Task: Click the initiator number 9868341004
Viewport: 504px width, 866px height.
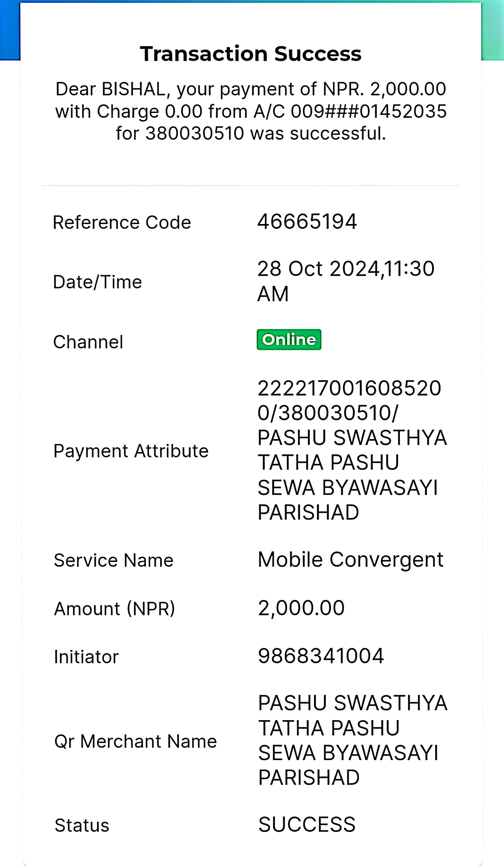Action: point(321,656)
